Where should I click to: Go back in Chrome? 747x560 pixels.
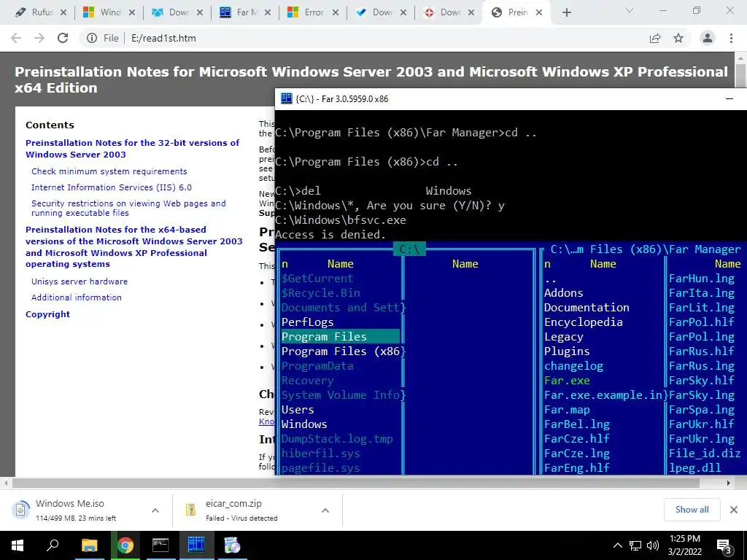[x=16, y=38]
